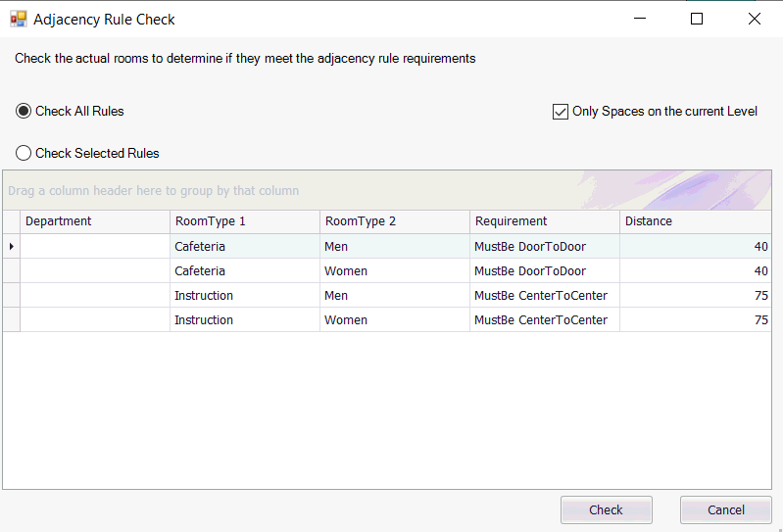Click the Distance column header

click(696, 221)
